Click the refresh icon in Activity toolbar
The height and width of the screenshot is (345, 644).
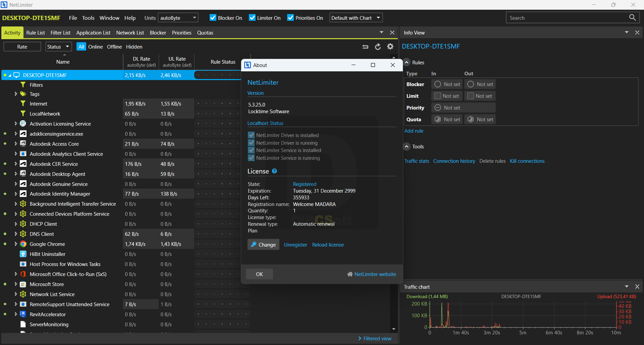pos(378,47)
